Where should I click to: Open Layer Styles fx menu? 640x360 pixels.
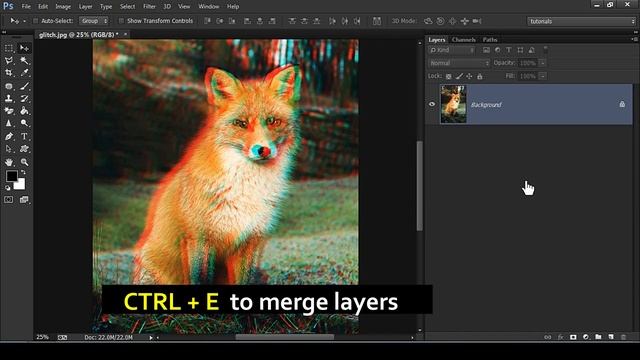560,337
